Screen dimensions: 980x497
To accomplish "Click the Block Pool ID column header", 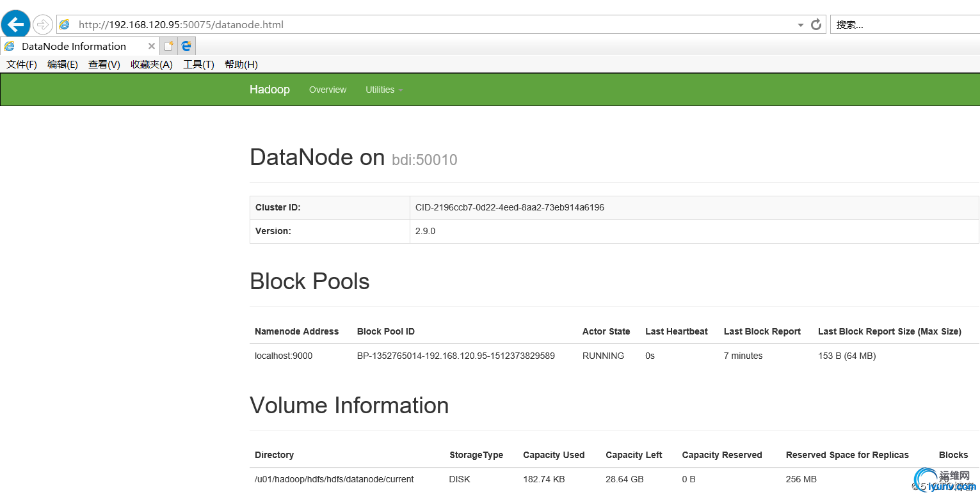I will click(386, 331).
